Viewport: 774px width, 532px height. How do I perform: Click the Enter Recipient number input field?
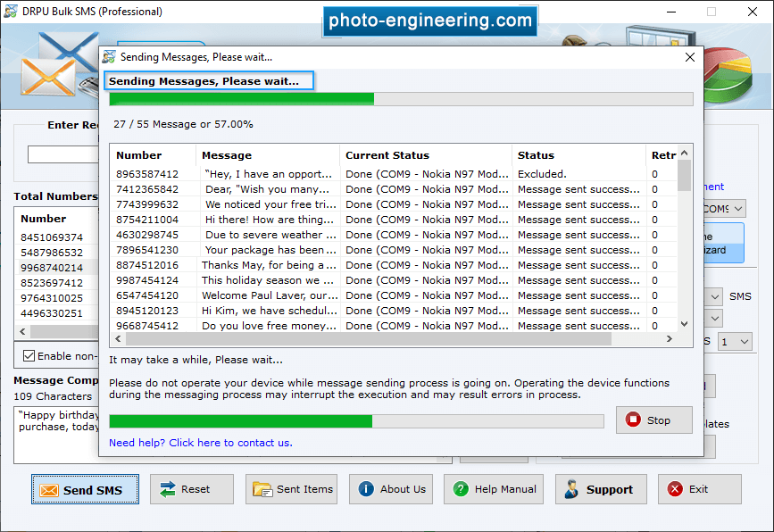point(63,154)
